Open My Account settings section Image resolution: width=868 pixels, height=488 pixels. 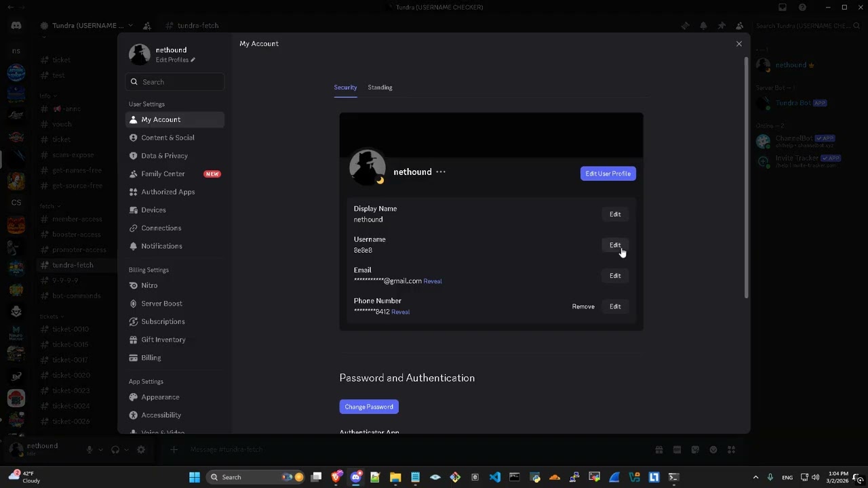[174, 119]
